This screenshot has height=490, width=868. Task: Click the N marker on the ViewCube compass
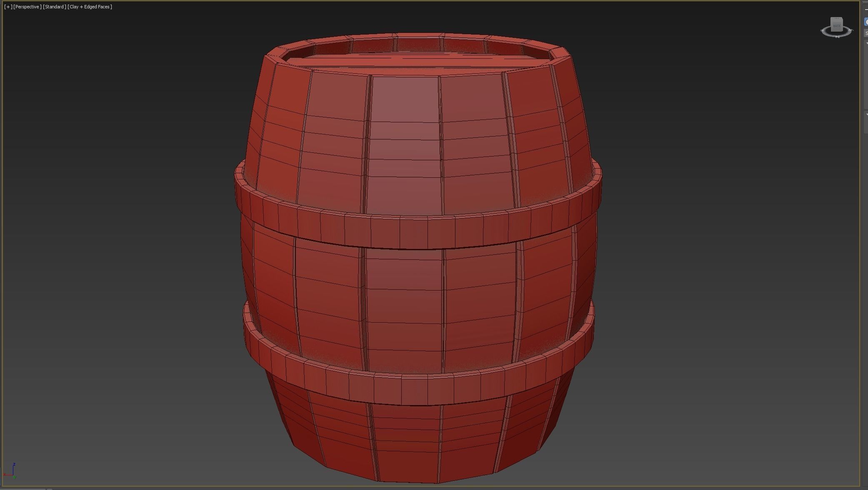[x=837, y=37]
